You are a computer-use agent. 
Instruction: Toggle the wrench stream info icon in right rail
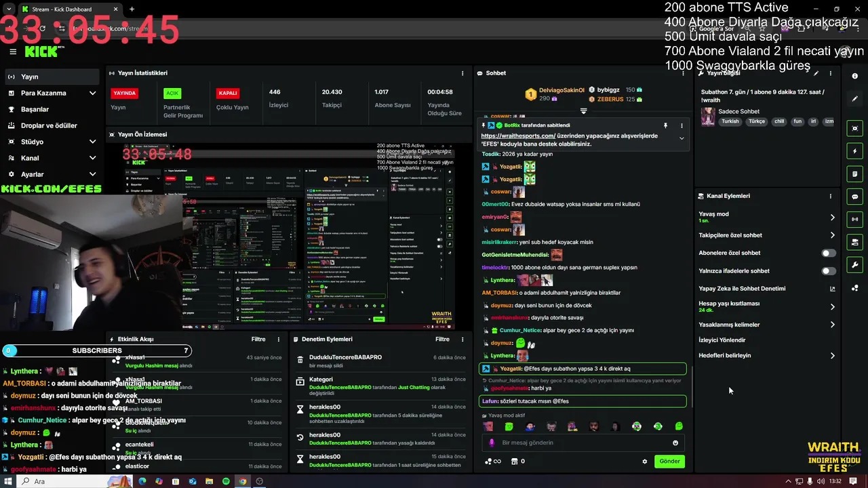[855, 265]
